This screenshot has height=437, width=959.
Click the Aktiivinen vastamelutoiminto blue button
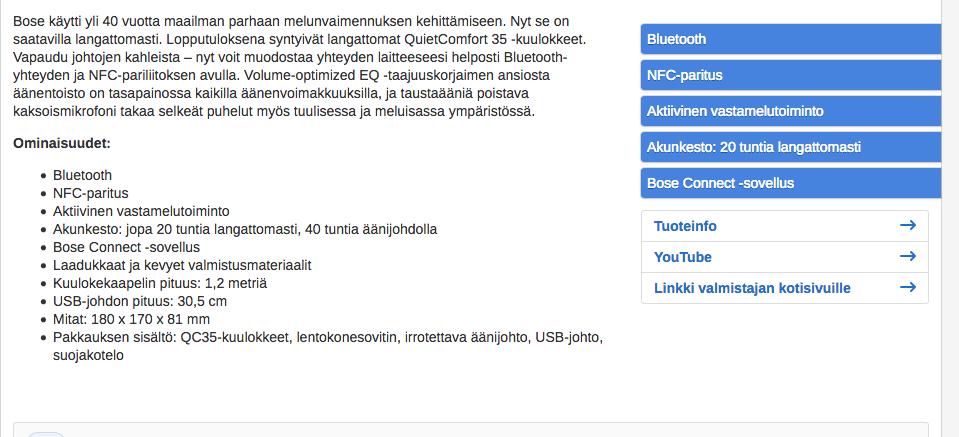[x=791, y=111]
